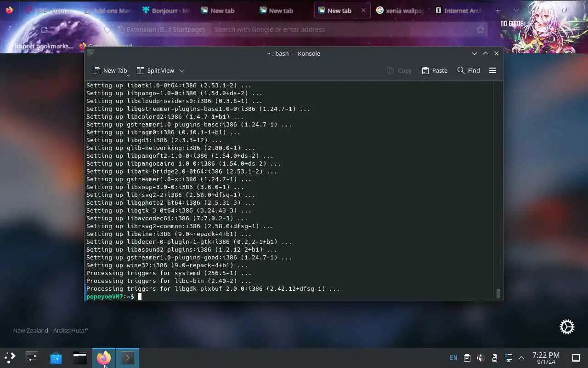
Task: Click the 'Setting up wine32:i386' line
Action: 167,265
